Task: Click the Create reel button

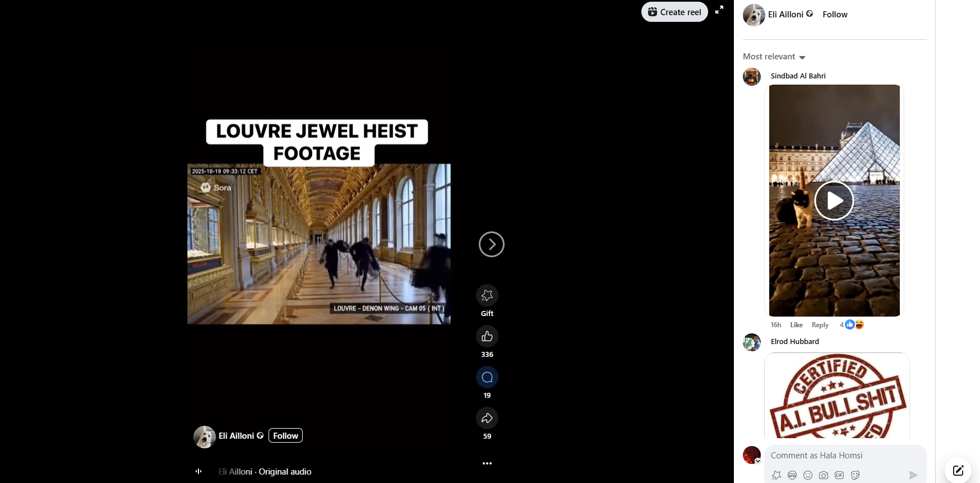Action: click(674, 12)
